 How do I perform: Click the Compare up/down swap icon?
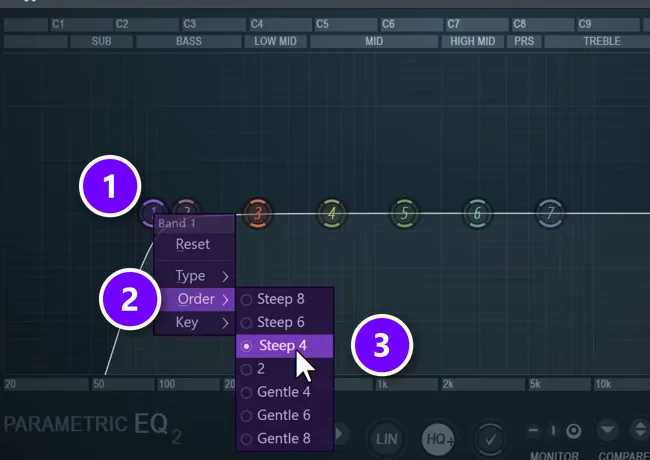point(640,429)
